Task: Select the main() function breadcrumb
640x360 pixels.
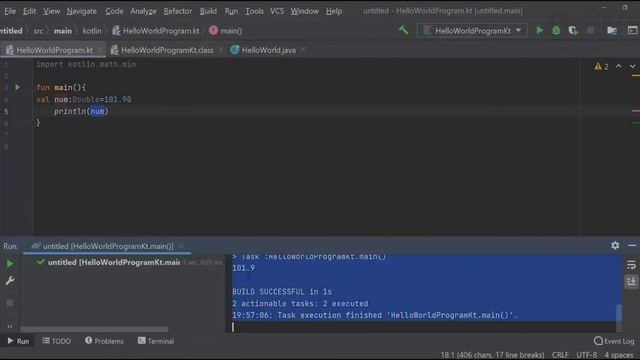Action: 226,31
